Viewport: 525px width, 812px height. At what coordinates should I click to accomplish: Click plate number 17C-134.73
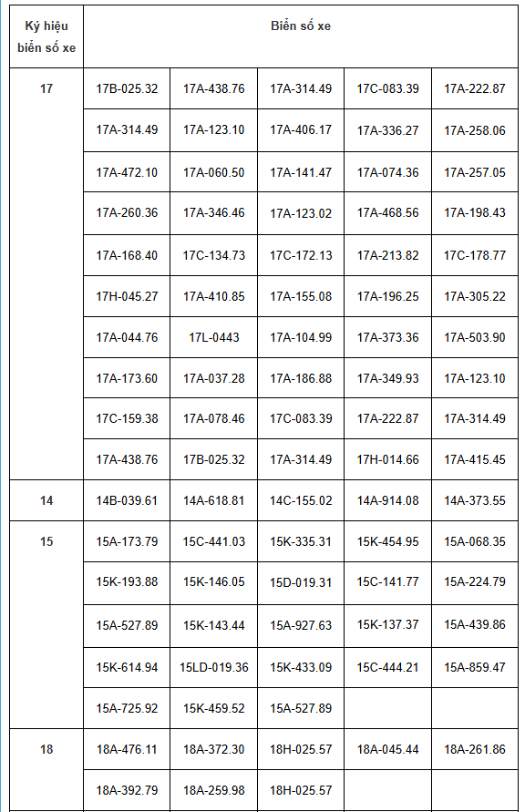pos(214,255)
